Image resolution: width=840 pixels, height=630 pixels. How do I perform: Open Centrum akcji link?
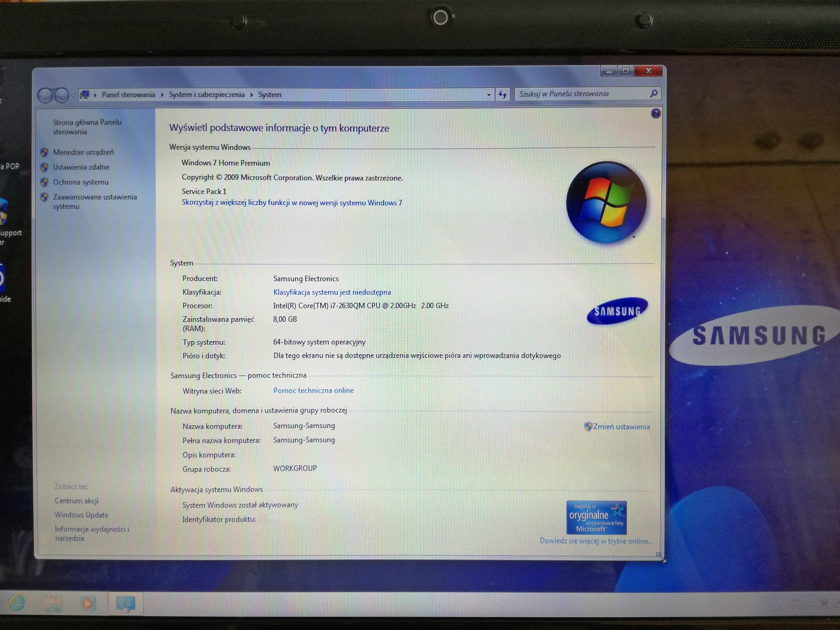point(76,501)
